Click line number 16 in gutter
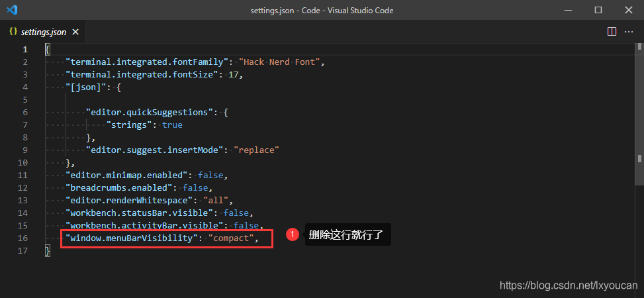 click(x=23, y=238)
